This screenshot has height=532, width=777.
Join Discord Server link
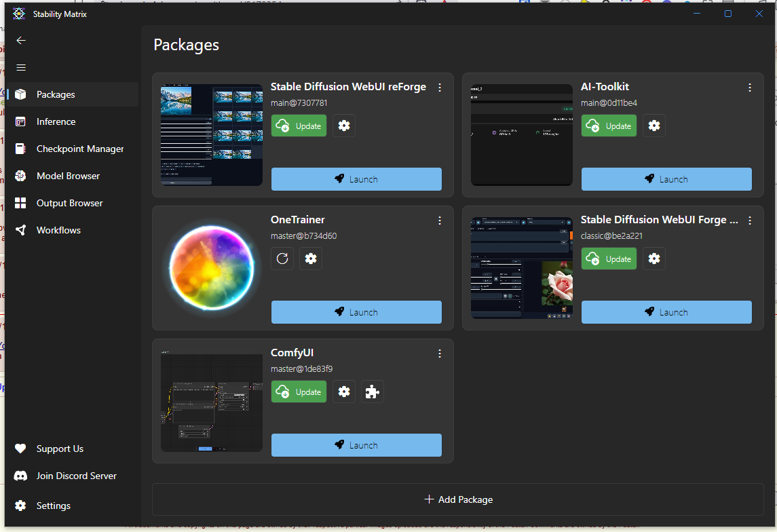73,476
